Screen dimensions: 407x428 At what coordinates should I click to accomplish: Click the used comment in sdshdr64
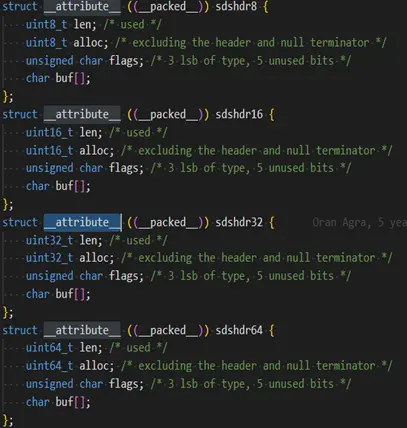point(138,348)
